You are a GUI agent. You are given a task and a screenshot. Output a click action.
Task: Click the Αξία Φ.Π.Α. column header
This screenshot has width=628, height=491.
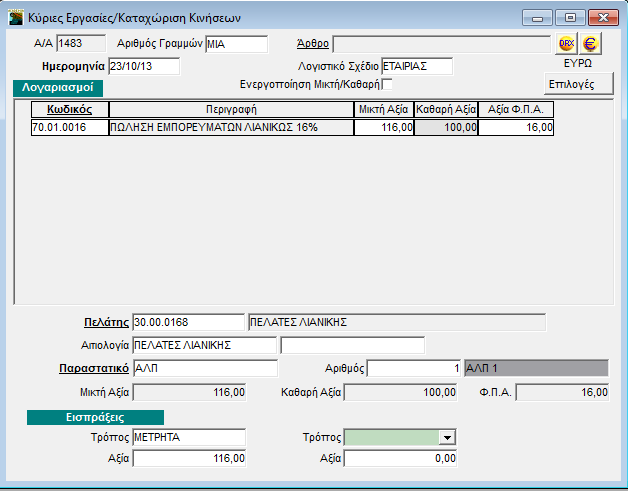pyautogui.click(x=516, y=109)
